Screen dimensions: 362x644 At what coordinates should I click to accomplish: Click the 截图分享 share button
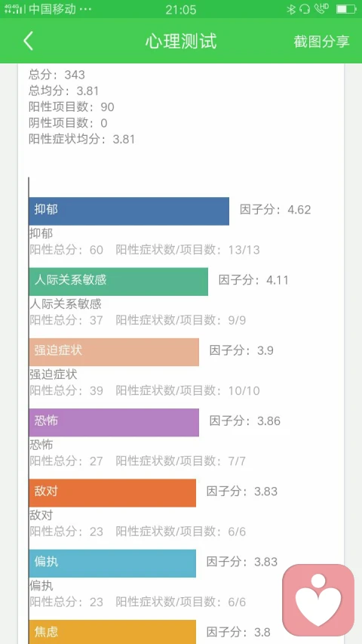click(321, 42)
